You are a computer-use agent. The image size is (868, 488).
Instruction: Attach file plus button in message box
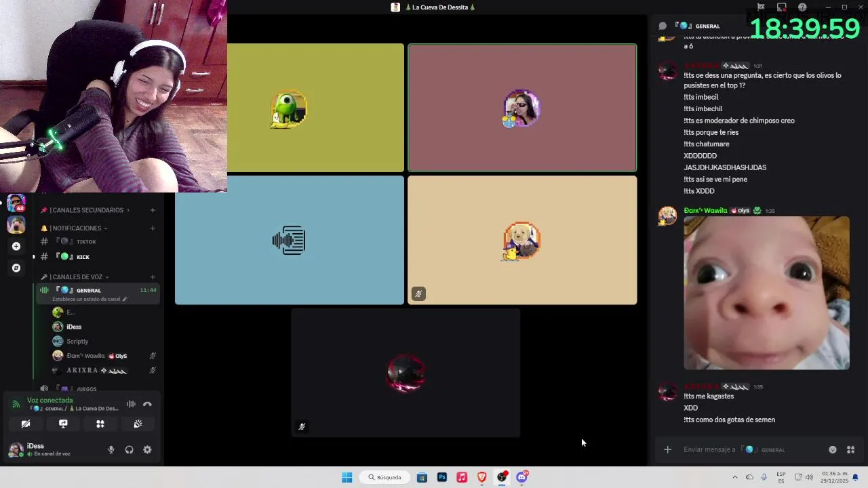(x=667, y=449)
